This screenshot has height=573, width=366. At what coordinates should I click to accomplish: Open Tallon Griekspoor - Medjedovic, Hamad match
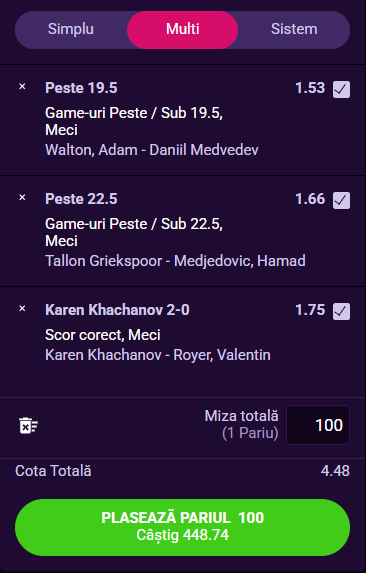175,261
